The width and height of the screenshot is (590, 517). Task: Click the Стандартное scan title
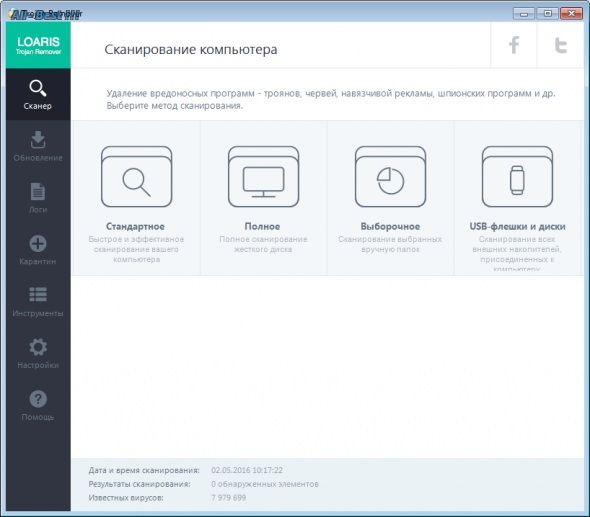135,227
